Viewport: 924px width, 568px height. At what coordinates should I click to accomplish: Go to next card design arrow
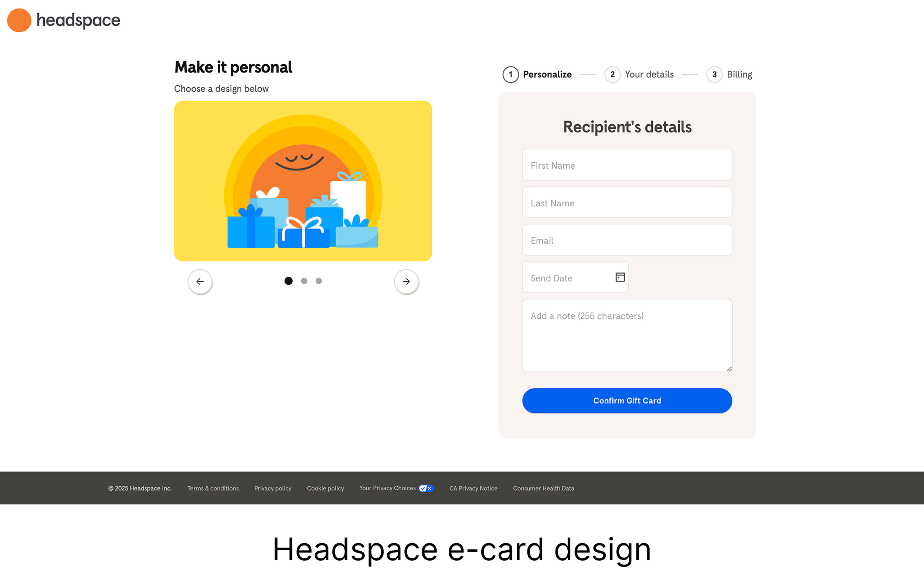[x=406, y=281]
